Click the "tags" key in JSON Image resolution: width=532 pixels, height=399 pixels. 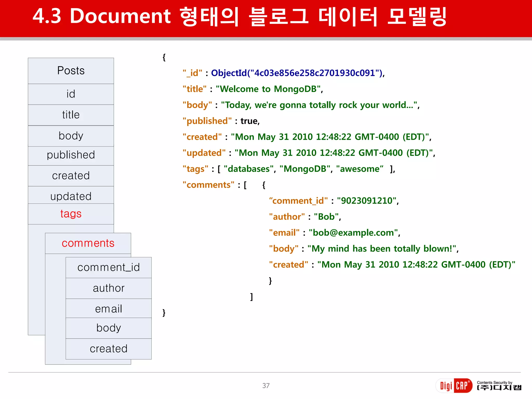click(x=195, y=169)
